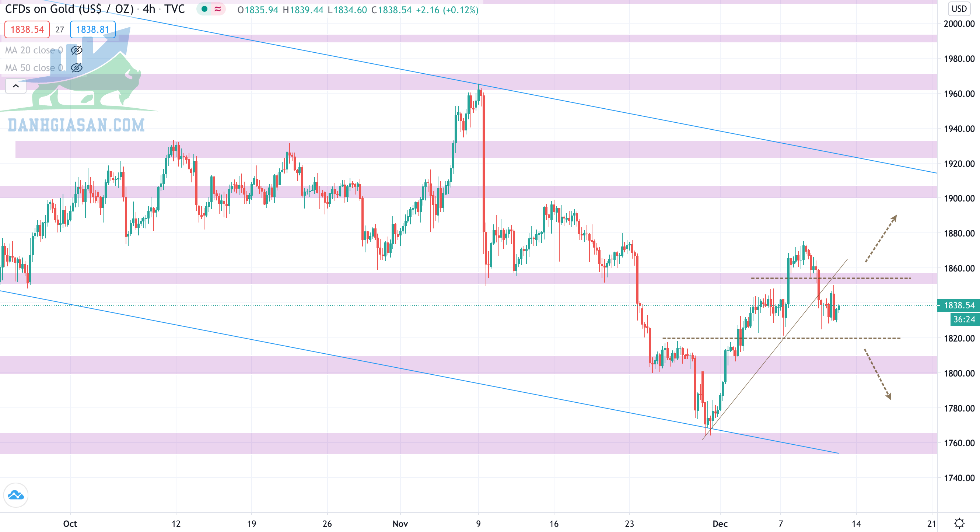Click the Nov date on time axis
This screenshot has width=980, height=532.
[400, 524]
